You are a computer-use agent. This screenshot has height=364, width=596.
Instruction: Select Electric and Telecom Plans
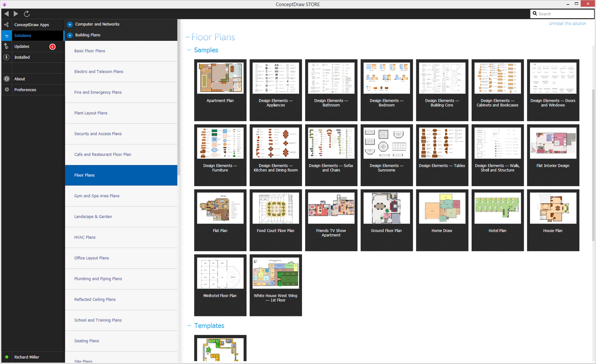(x=121, y=72)
